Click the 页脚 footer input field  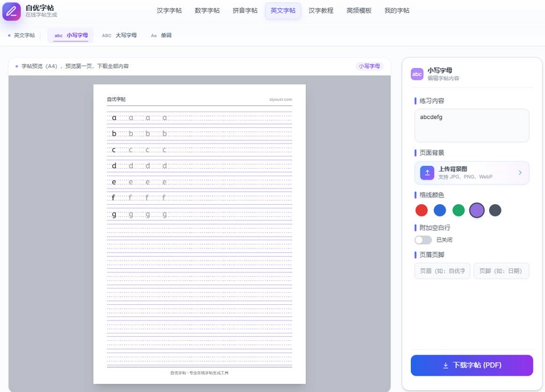(501, 271)
